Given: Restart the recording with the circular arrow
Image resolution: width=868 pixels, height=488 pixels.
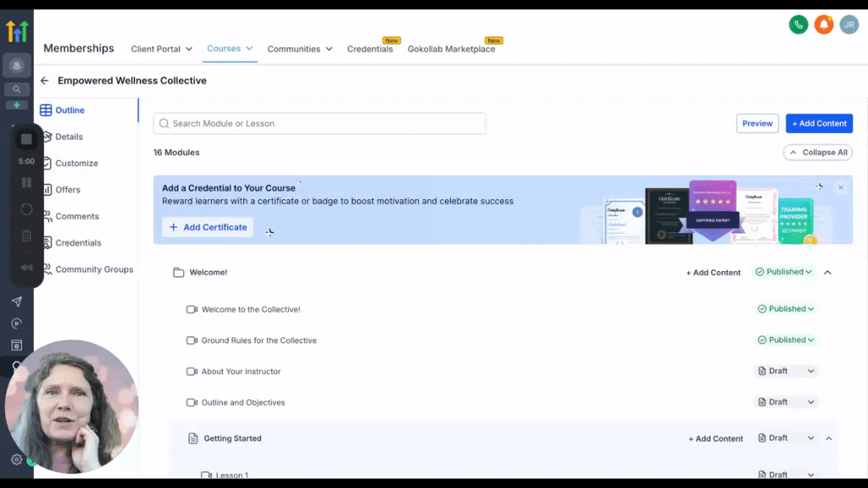Looking at the screenshot, I should [x=26, y=209].
